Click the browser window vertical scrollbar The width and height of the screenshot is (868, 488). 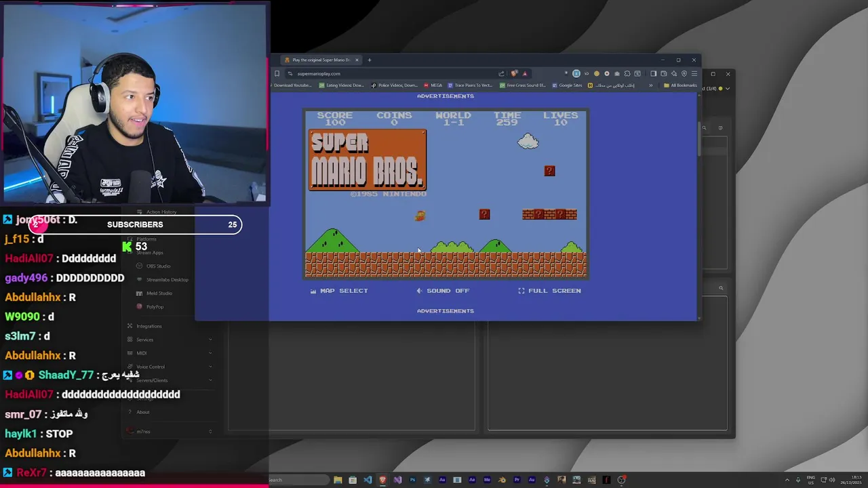698,138
